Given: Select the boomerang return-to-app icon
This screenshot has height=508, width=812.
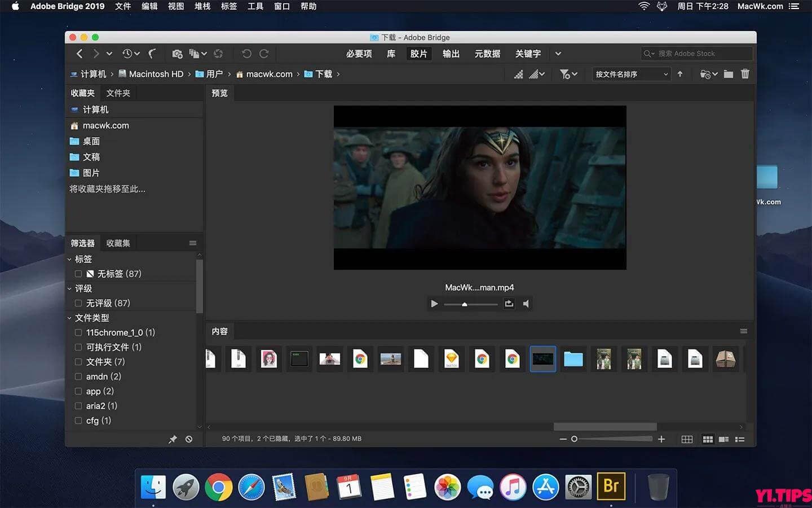Looking at the screenshot, I should tap(152, 53).
